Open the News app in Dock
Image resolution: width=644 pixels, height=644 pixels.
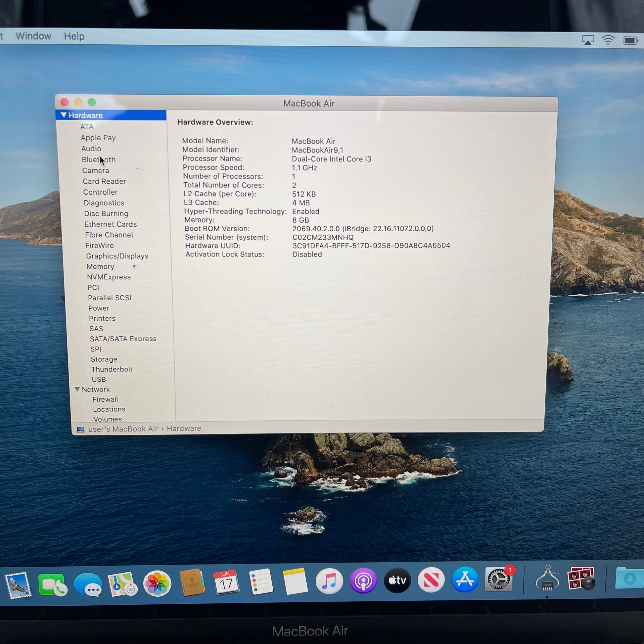(431, 580)
